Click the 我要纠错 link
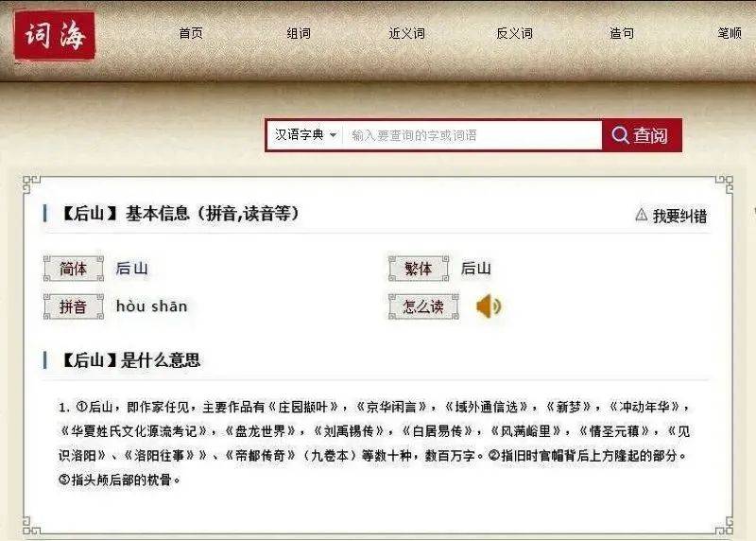 pyautogui.click(x=679, y=216)
